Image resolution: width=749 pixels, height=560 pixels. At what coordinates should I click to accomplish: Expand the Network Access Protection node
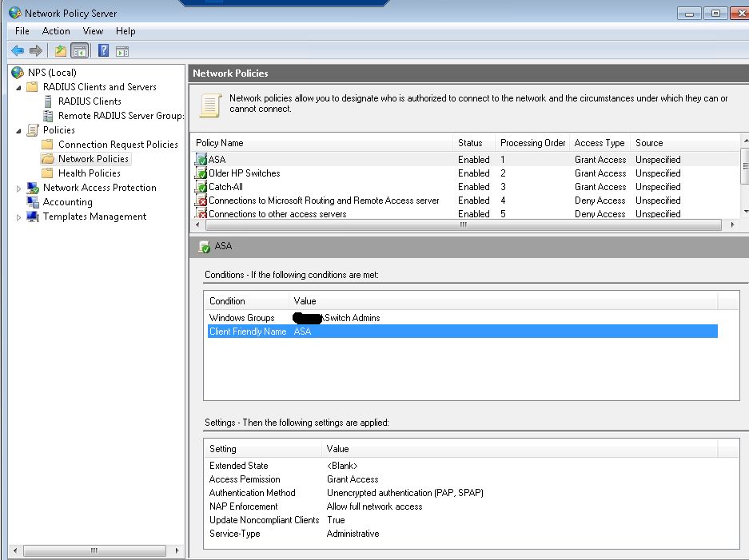[x=19, y=188]
